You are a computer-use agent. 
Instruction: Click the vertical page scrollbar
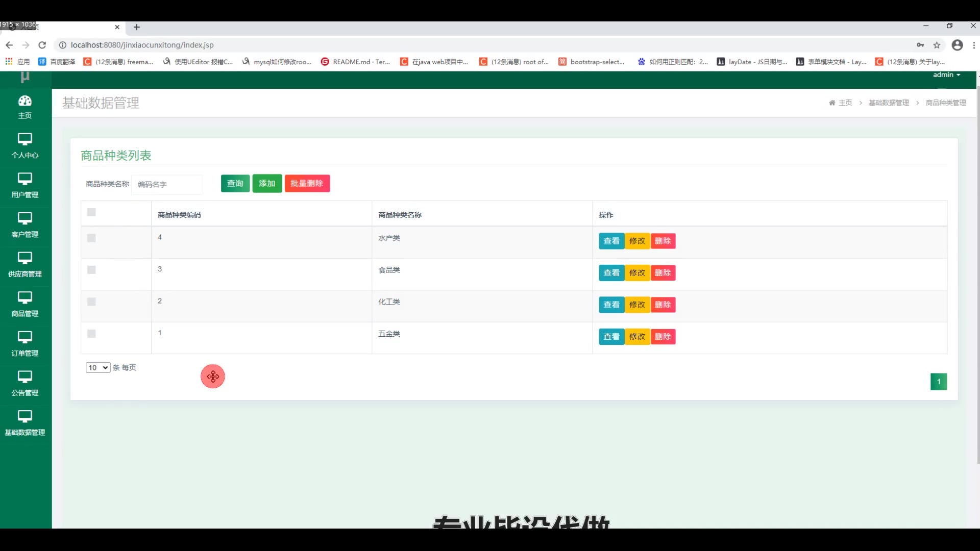pos(977,275)
